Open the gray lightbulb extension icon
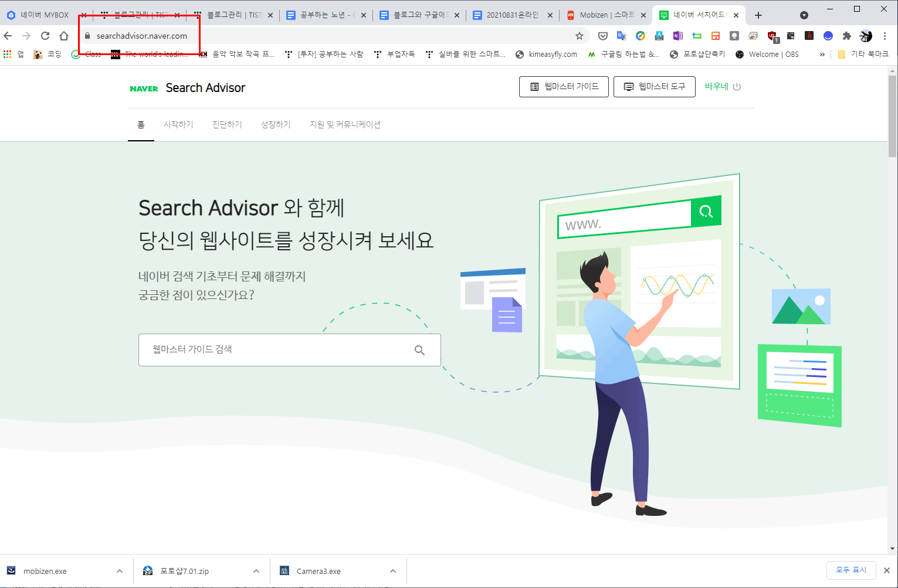 tap(734, 36)
